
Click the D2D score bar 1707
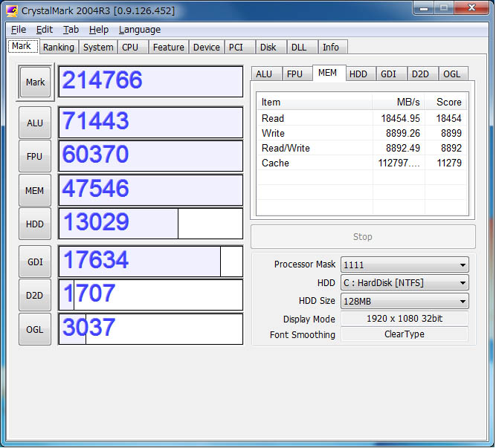151,295
